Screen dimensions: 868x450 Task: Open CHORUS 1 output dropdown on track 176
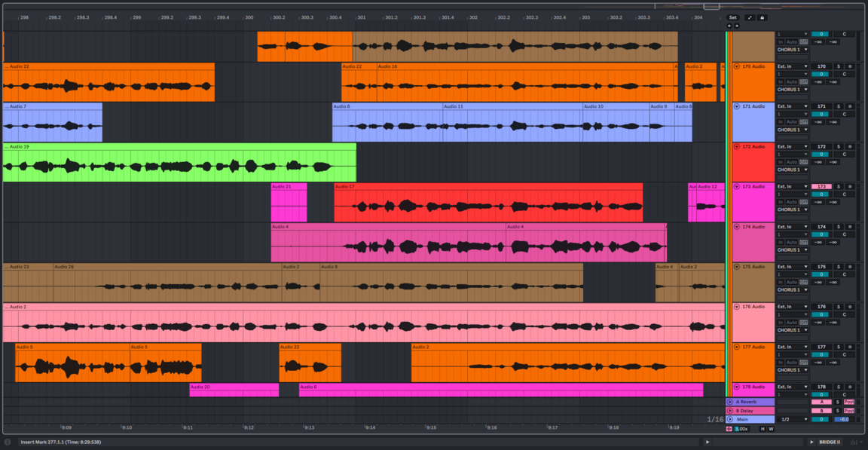point(792,330)
